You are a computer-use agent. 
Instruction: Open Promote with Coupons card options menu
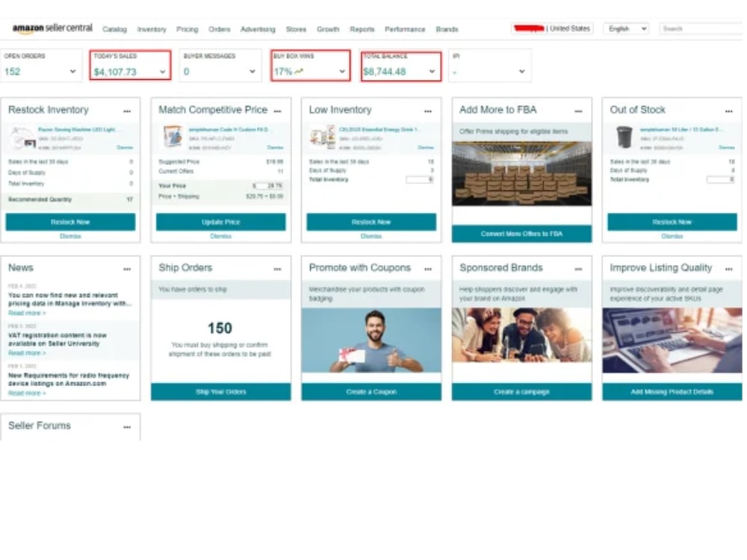point(428,269)
